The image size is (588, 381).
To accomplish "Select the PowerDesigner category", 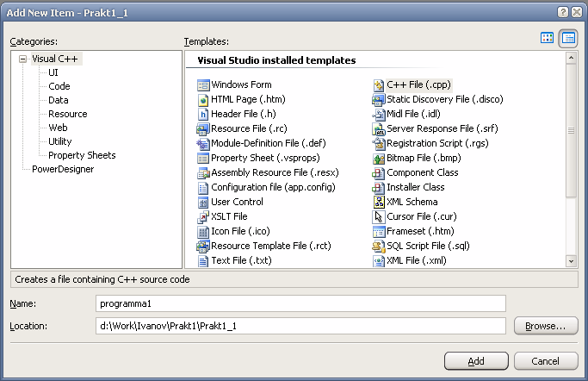I will pyautogui.click(x=63, y=169).
